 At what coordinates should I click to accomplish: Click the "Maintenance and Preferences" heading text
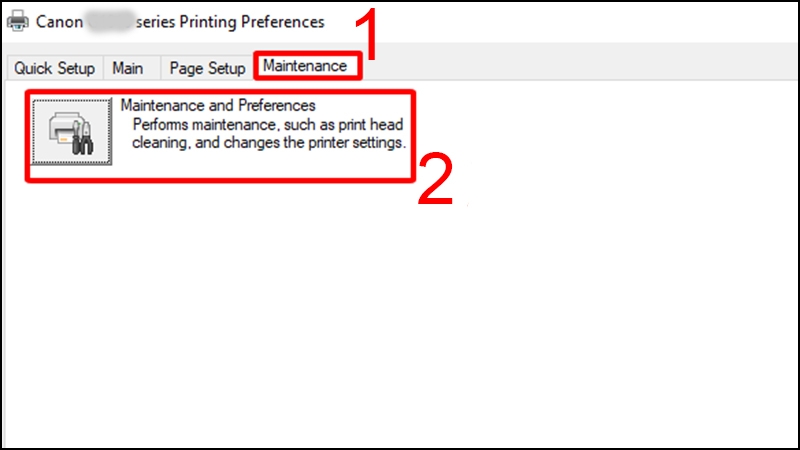click(218, 104)
